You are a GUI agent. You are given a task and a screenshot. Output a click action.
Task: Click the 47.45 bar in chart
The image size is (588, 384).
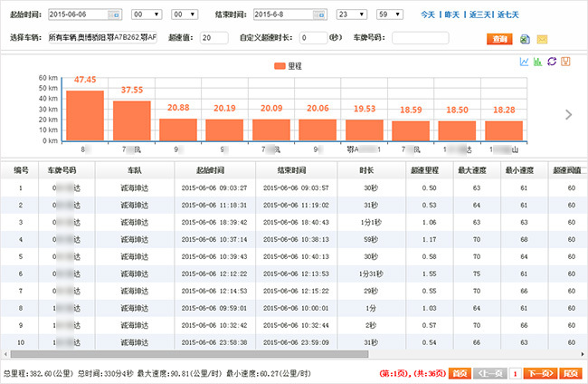(x=85, y=116)
